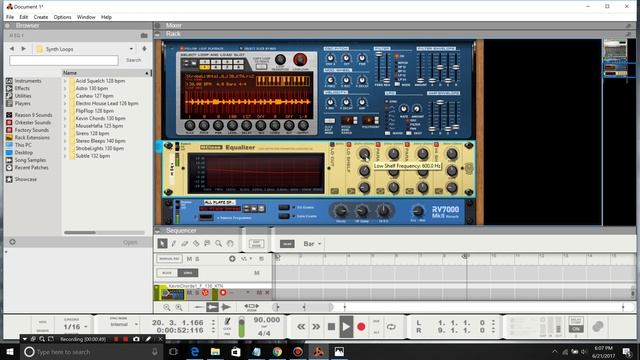Toggle the metronome Click button
This screenshot has width=640, height=360.
point(227,323)
